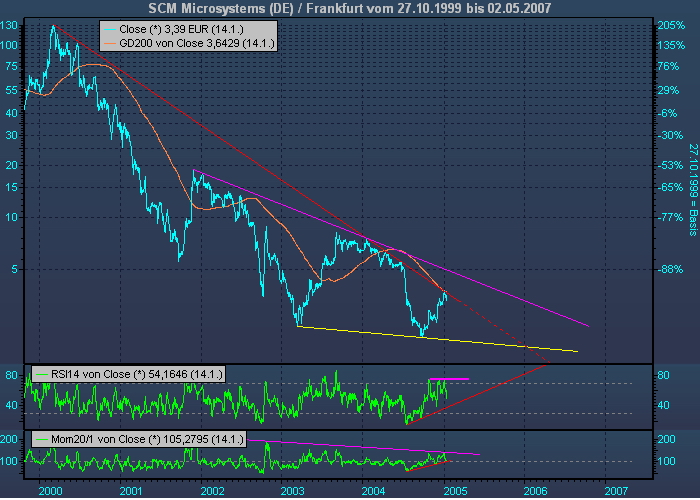
Task: Click the year label 2001 on time axis
Action: [x=131, y=491]
